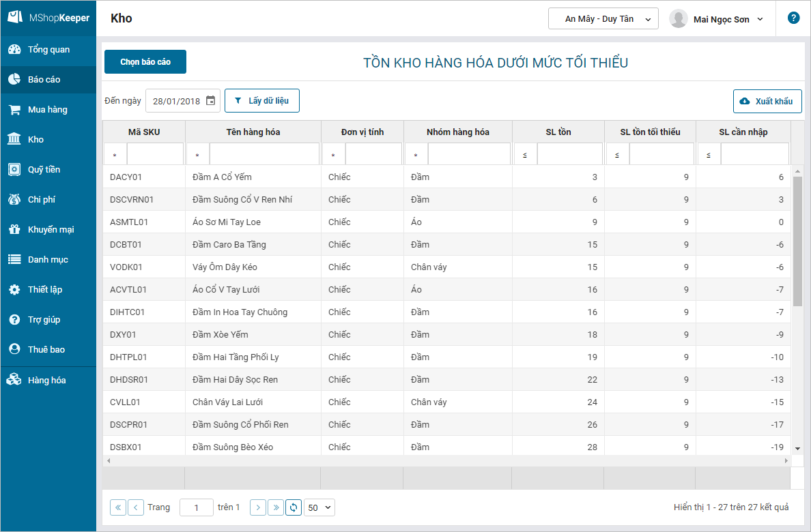The height and width of the screenshot is (532, 811).
Task: Jump to the last page arrow
Action: coord(276,507)
